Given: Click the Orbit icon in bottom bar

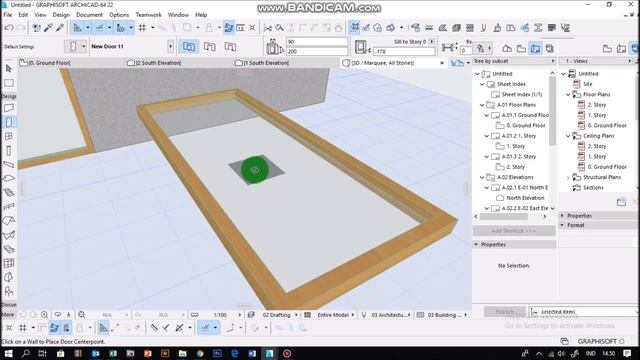Looking at the screenshot, I should [x=58, y=315].
